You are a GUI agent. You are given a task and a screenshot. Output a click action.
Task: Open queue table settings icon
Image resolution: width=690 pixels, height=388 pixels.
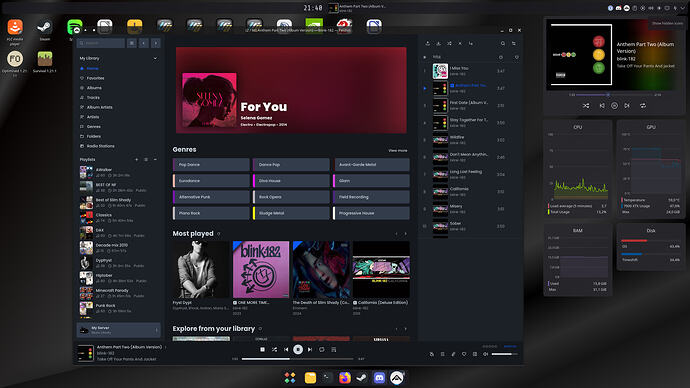(514, 44)
